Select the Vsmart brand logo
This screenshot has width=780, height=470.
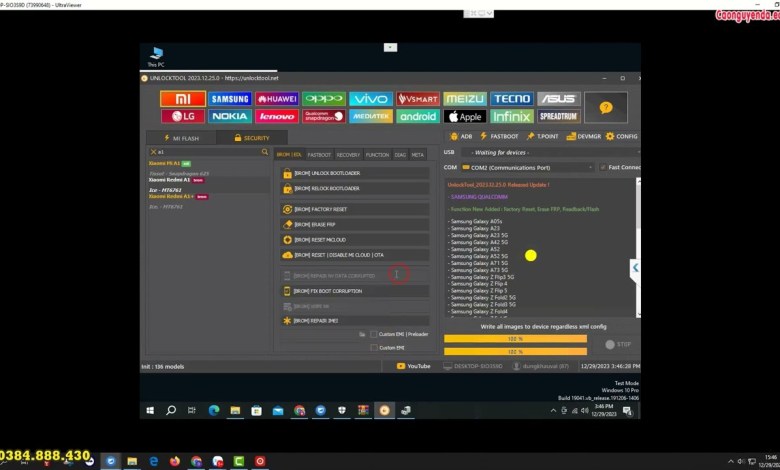[x=418, y=98]
